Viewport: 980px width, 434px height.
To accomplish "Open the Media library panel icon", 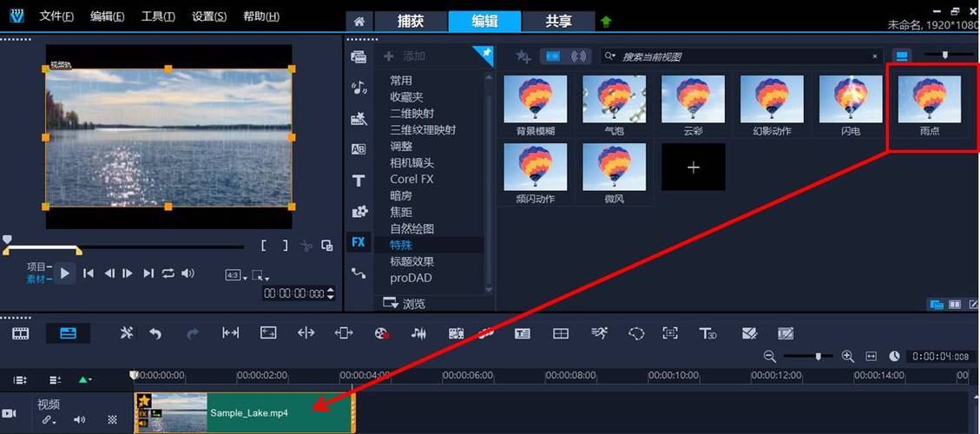I will click(x=358, y=57).
